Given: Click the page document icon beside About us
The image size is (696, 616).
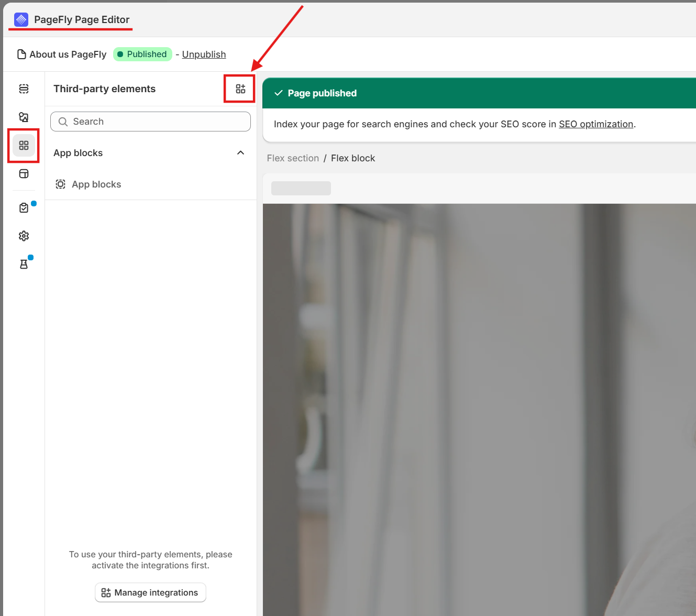Looking at the screenshot, I should [21, 54].
